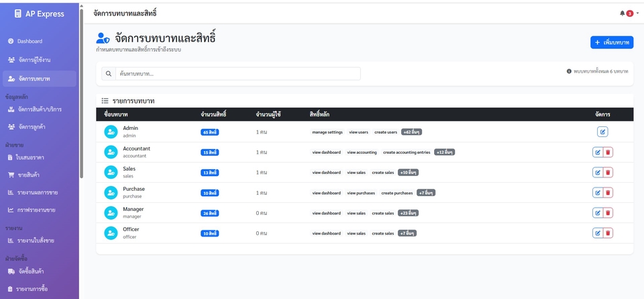Image resolution: width=644 pixels, height=299 pixels.
Task: Open Dashboard in the sidebar
Action: coord(30,42)
